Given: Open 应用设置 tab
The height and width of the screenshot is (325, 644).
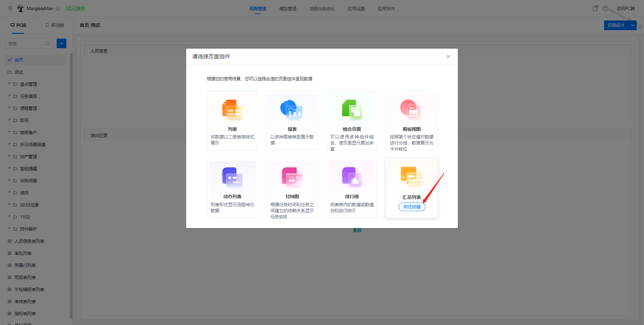Looking at the screenshot, I should (356, 9).
